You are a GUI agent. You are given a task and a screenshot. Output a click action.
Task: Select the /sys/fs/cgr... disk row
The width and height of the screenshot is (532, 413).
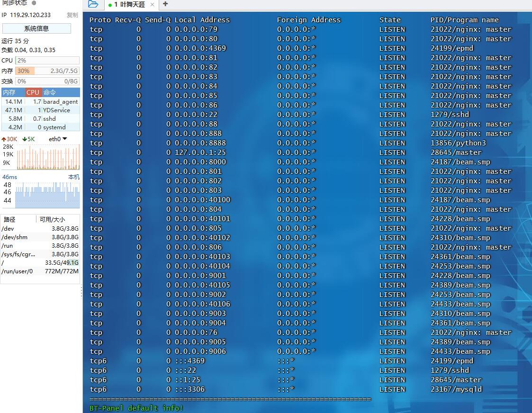tap(40, 254)
